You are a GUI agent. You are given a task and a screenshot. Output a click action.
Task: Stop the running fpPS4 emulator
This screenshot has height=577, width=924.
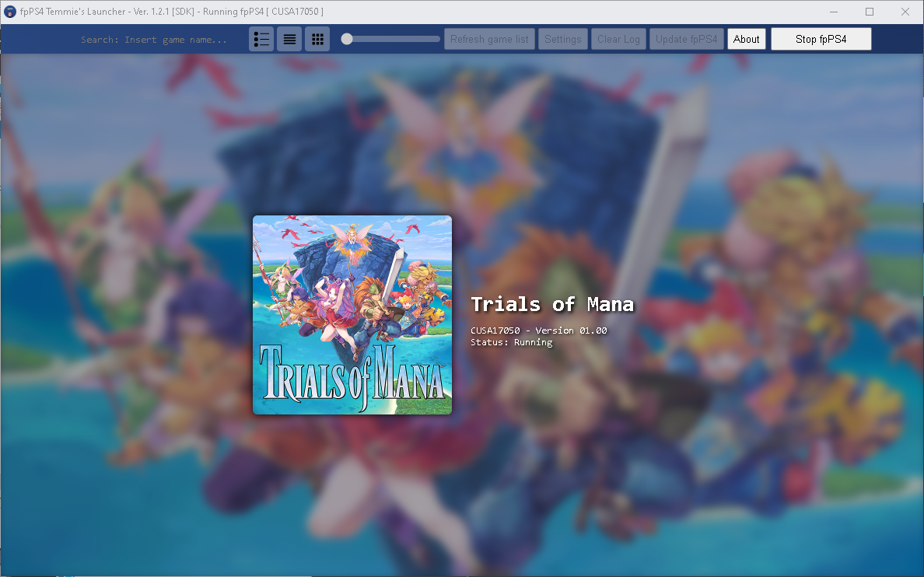821,38
